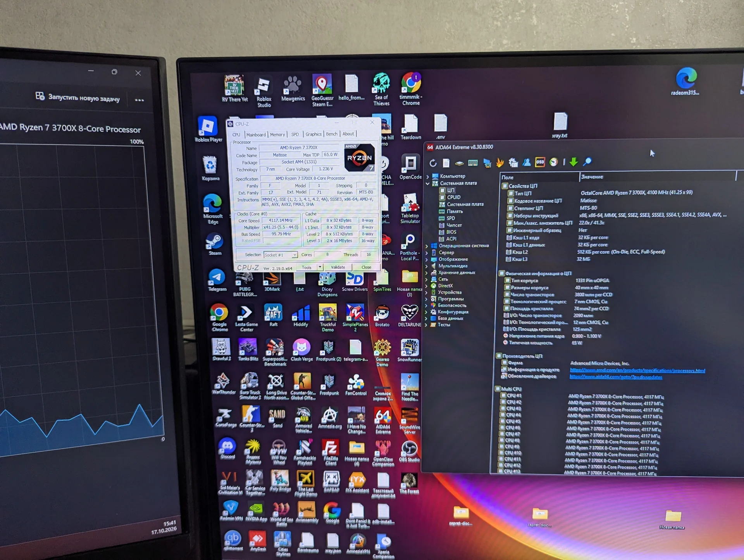
Task: Switch to the Memory tab in CPU-Z
Action: tap(277, 134)
